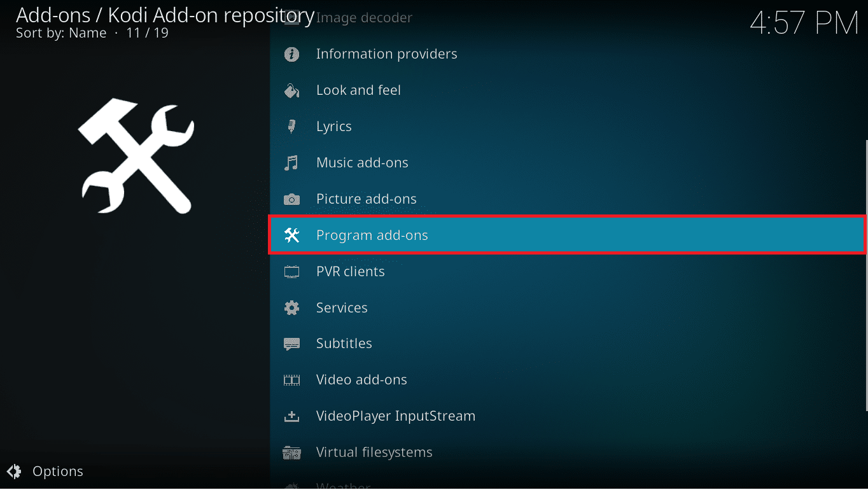Click the microphone icon next to Lyrics
The height and width of the screenshot is (490, 868).
pyautogui.click(x=291, y=127)
